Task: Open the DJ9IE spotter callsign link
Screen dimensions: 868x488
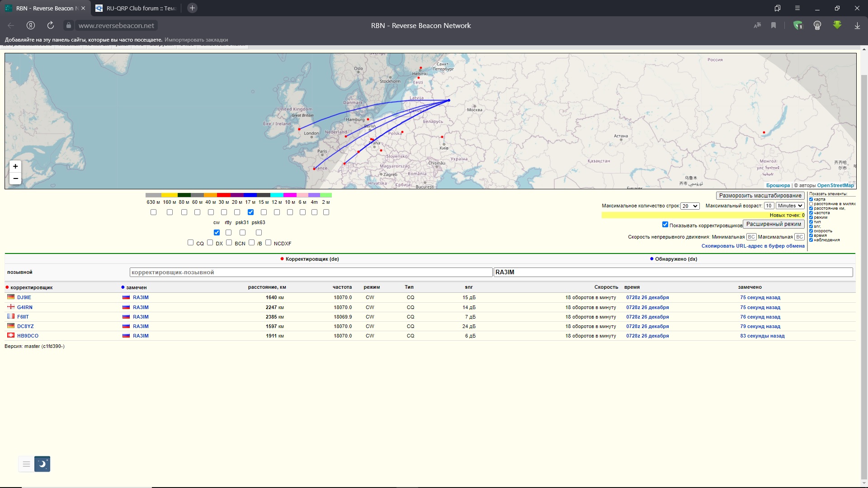Action: coord(24,297)
